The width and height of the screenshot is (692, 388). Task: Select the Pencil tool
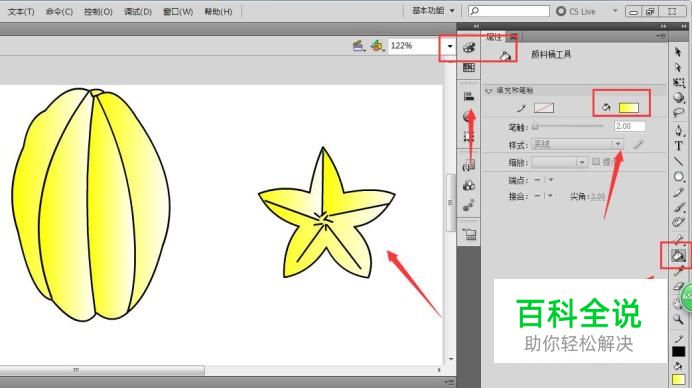679,192
